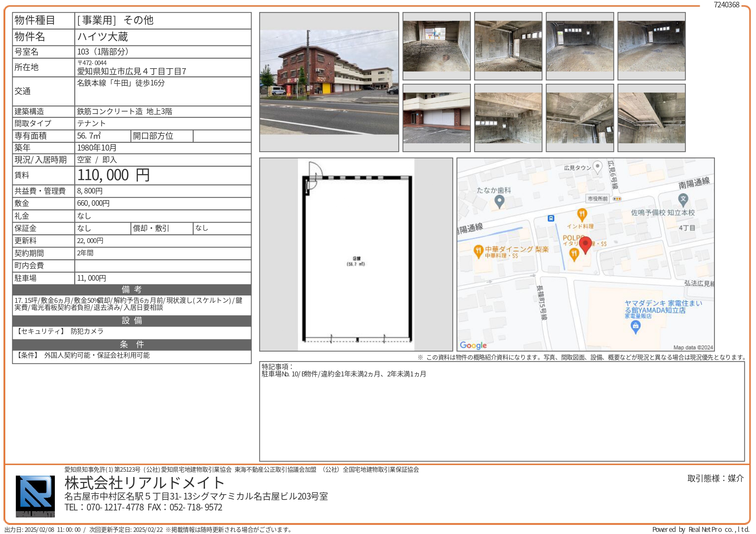Click the address 愛知県知立市広見４丁目
Screen dimensions: 756x534
click(x=132, y=71)
